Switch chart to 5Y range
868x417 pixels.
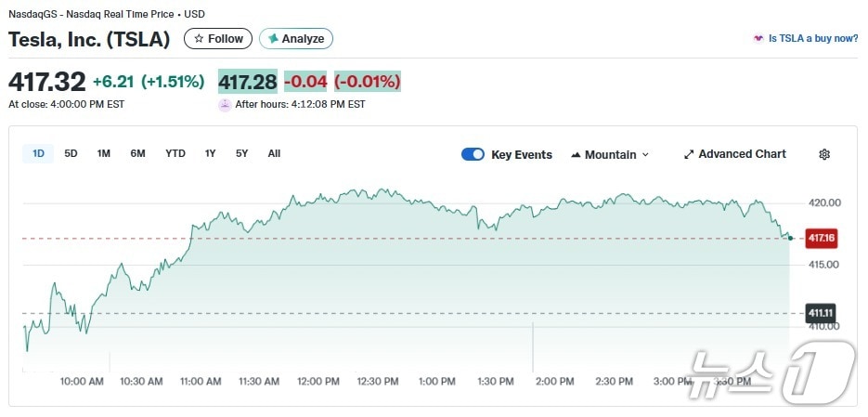click(241, 153)
